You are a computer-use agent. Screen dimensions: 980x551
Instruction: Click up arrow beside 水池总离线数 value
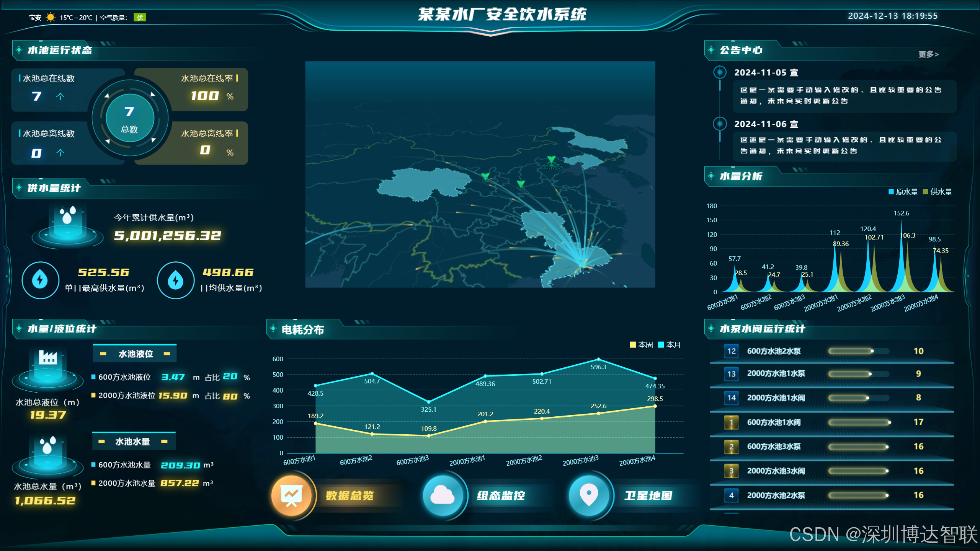pos(60,153)
